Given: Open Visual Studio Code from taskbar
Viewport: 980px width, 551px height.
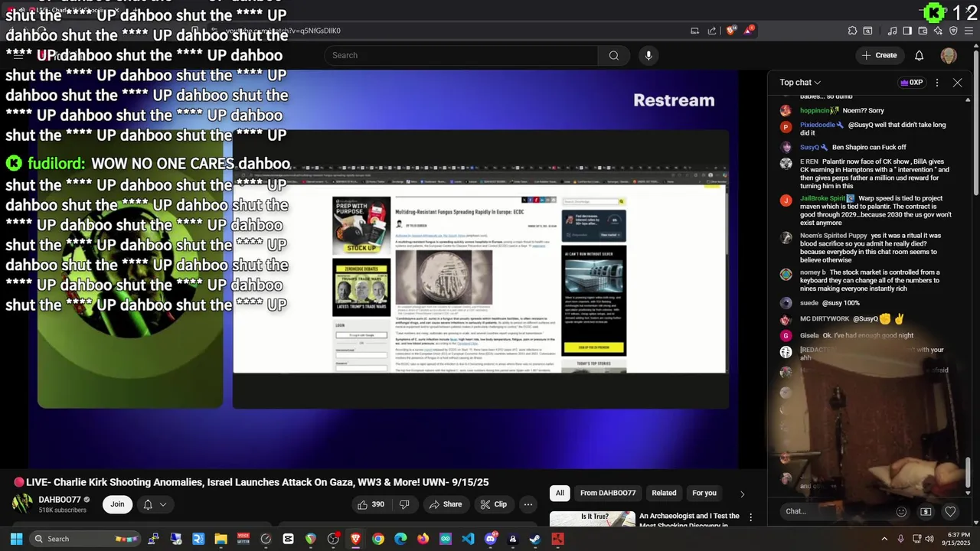Looking at the screenshot, I should pos(468,539).
